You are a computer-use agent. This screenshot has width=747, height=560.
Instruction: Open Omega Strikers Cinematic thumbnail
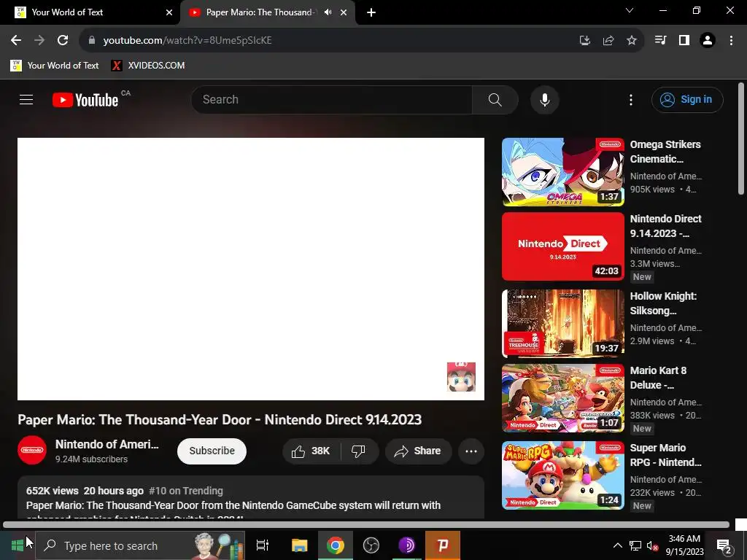(562, 172)
